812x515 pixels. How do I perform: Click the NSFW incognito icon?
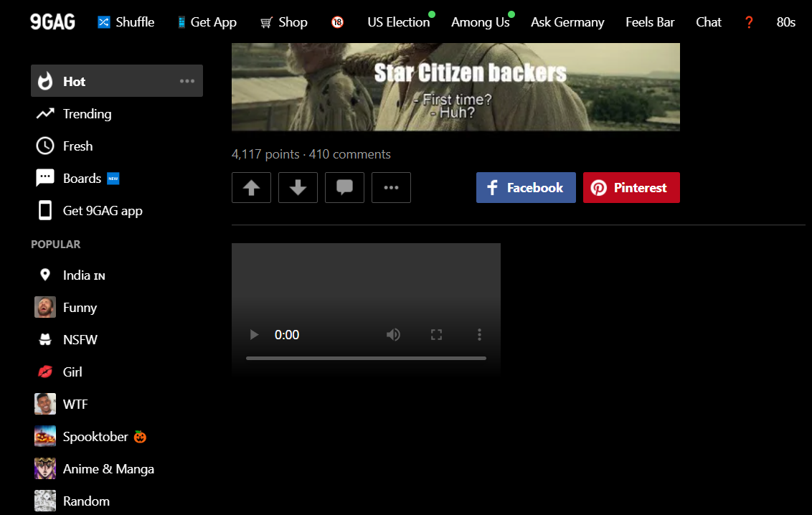pyautogui.click(x=45, y=339)
